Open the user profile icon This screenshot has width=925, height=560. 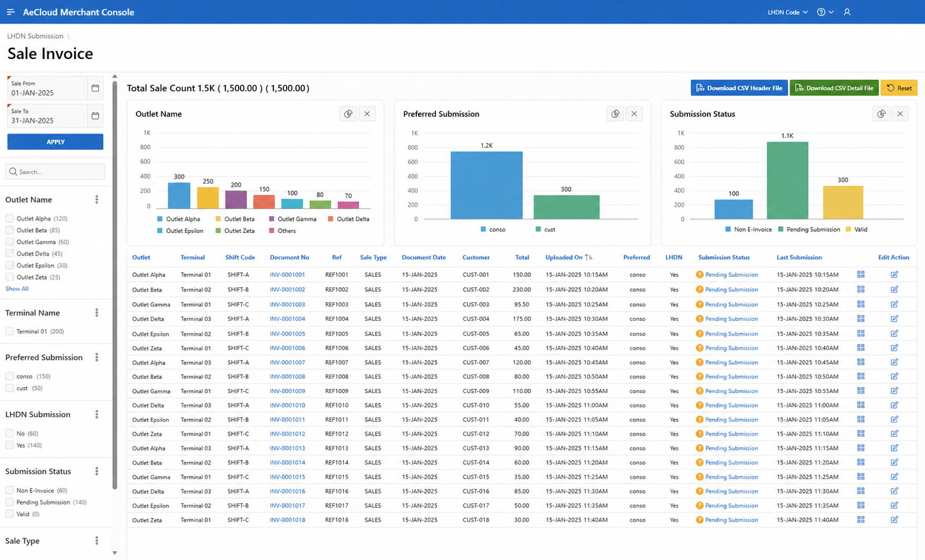pos(847,12)
